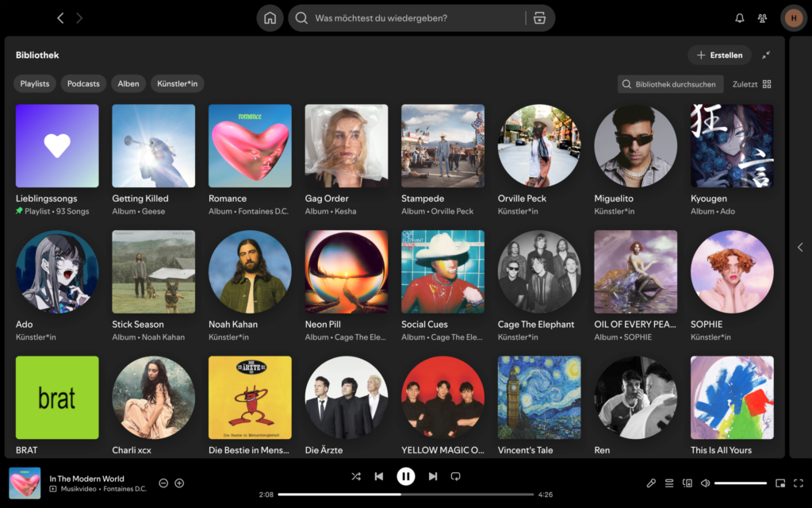Screen dimensions: 812x508
Task: Open the lyrics view with the microphone icon
Action: click(652, 483)
